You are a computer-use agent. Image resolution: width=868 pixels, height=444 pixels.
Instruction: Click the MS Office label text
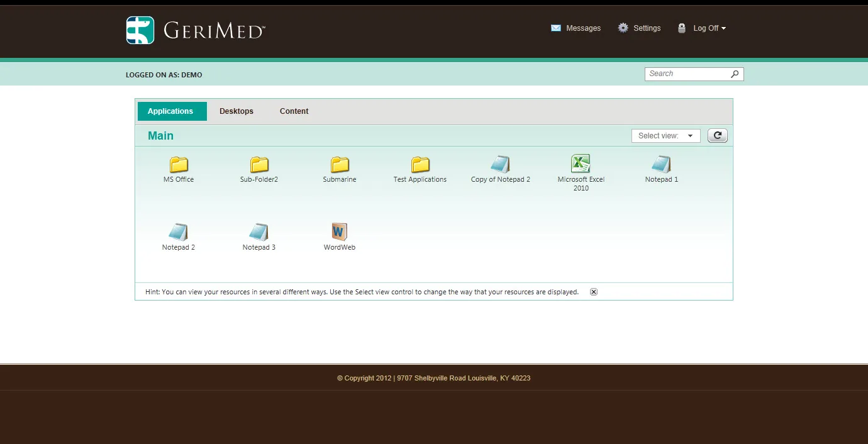point(179,180)
